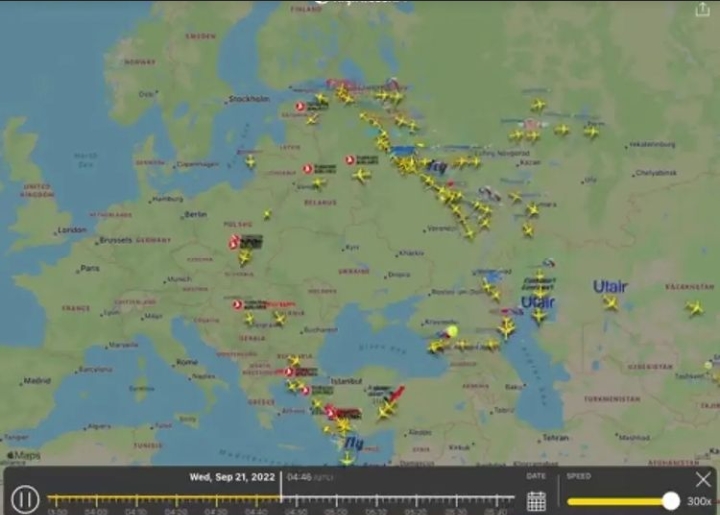Click the round yellow marker near Caucasus
The image size is (720, 515).
pyautogui.click(x=452, y=331)
